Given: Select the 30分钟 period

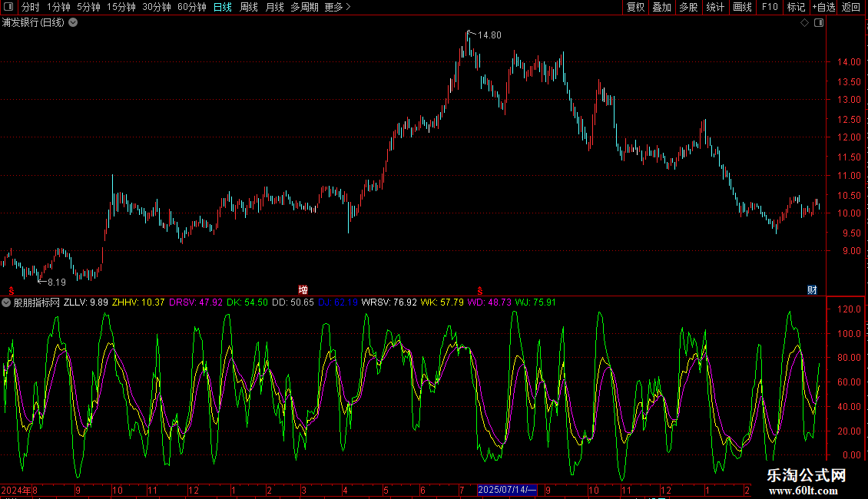Looking at the screenshot, I should point(157,7).
